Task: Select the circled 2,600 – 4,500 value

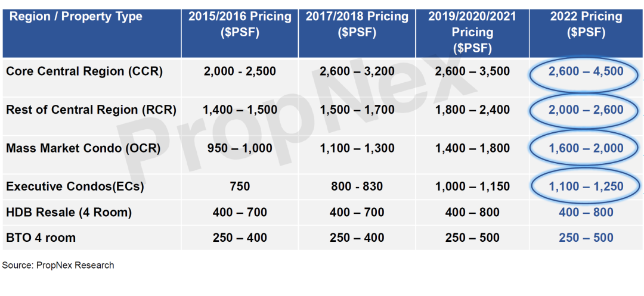Action: point(586,71)
